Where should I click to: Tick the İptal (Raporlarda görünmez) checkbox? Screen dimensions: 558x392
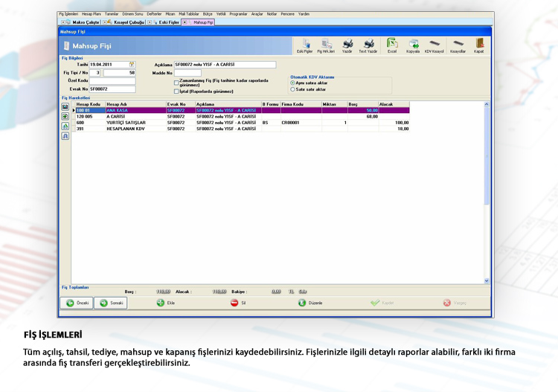pos(176,91)
